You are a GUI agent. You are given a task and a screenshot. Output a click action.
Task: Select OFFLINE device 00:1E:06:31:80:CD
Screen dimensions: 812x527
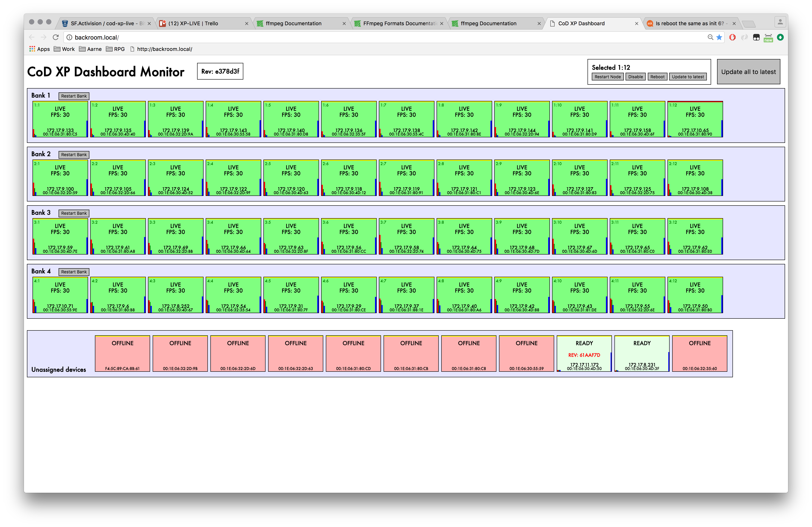click(353, 354)
